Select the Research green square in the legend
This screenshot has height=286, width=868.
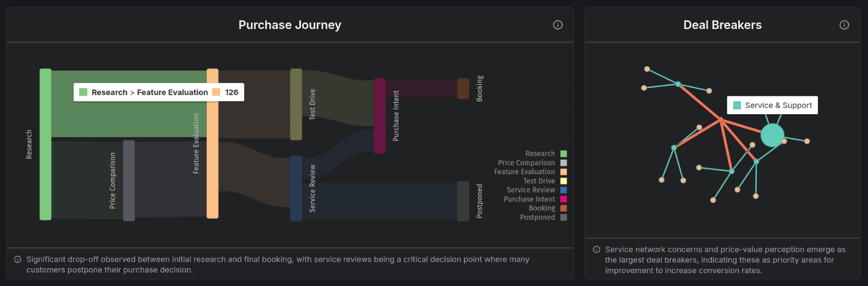pos(563,153)
